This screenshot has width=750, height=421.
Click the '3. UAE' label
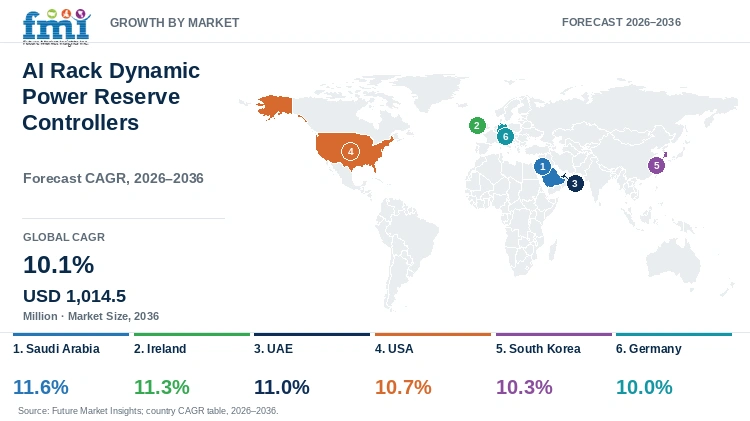[x=274, y=349]
